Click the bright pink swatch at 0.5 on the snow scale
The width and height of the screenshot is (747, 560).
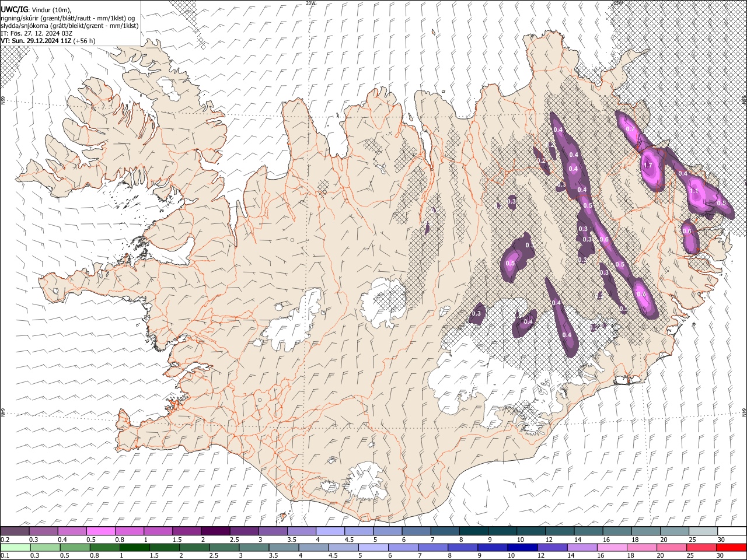(100, 531)
